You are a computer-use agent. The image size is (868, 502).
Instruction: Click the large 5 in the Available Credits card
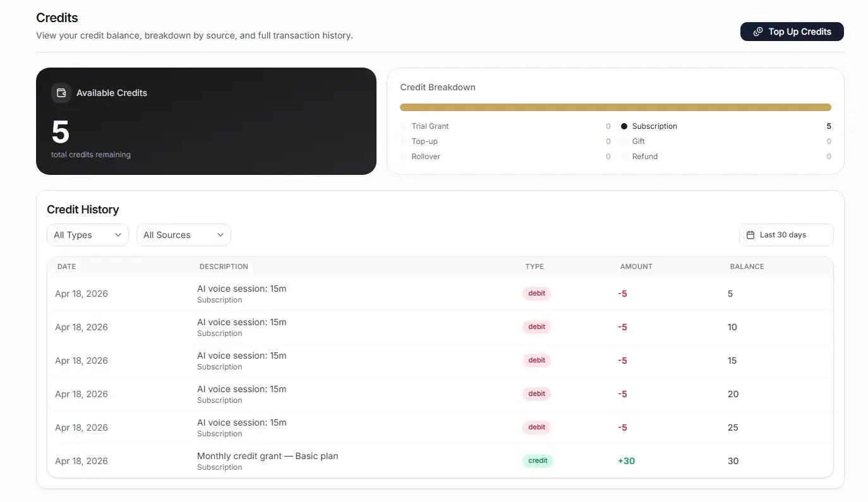pyautogui.click(x=61, y=132)
